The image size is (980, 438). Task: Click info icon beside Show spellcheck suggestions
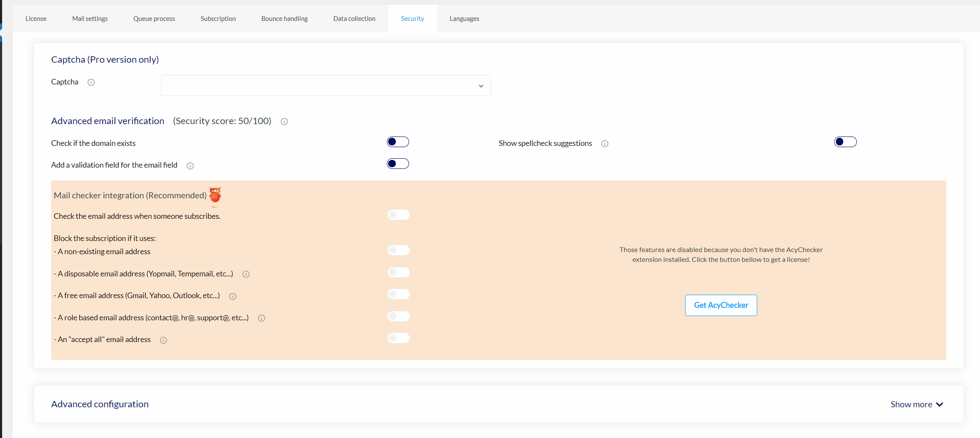click(605, 144)
